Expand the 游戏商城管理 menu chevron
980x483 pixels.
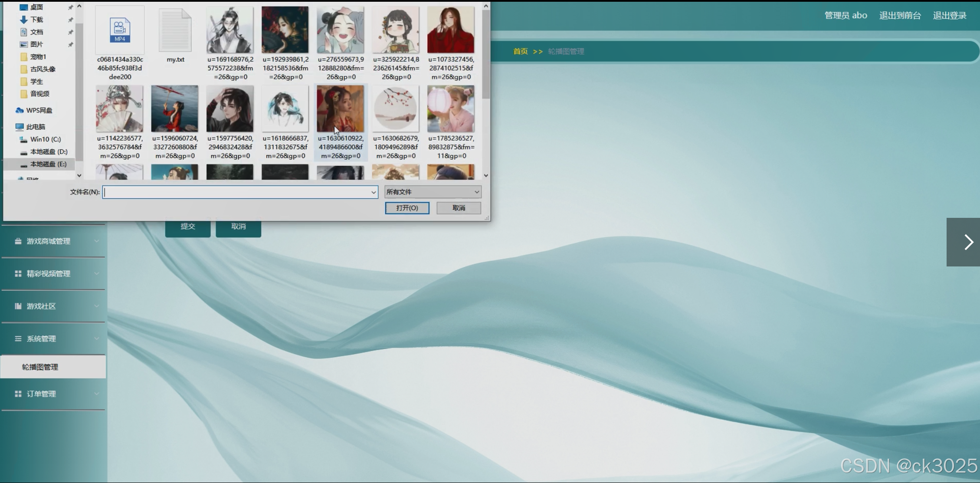click(x=97, y=241)
